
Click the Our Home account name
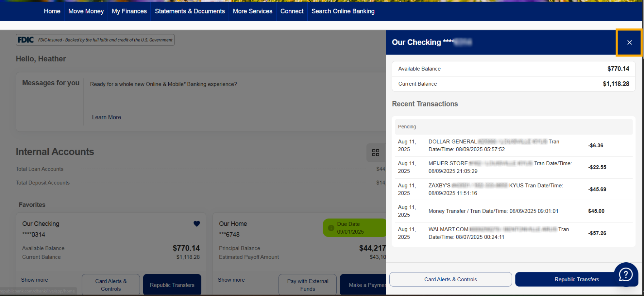click(x=233, y=224)
